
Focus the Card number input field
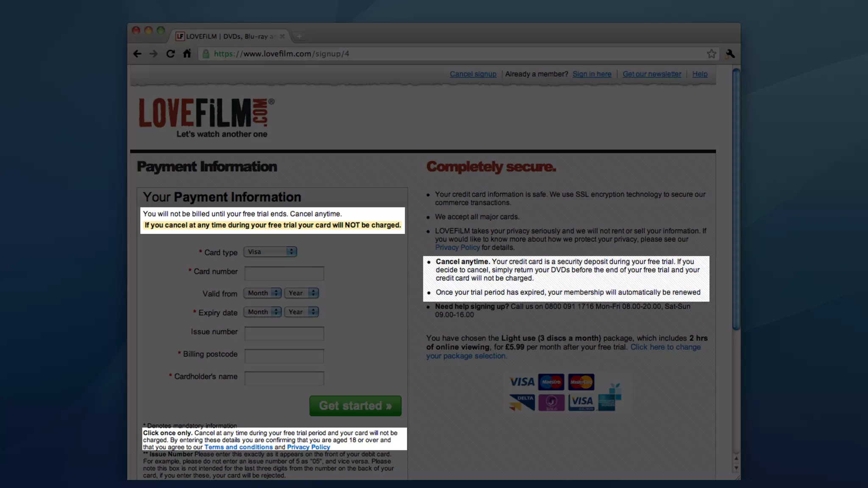[284, 273]
